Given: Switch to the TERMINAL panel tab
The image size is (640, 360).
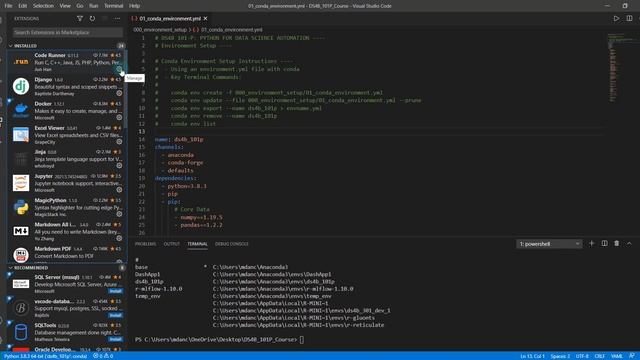Looking at the screenshot, I should 198,244.
